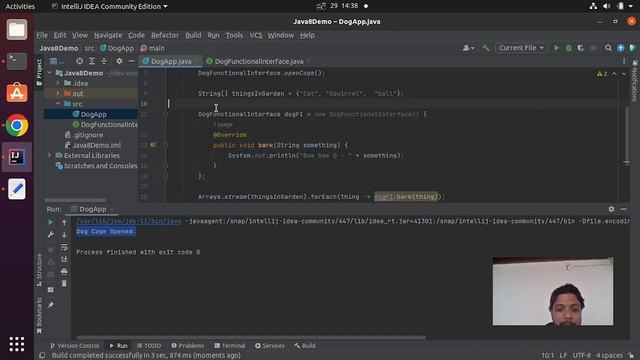Open the Services tool window button

[x=270, y=346]
